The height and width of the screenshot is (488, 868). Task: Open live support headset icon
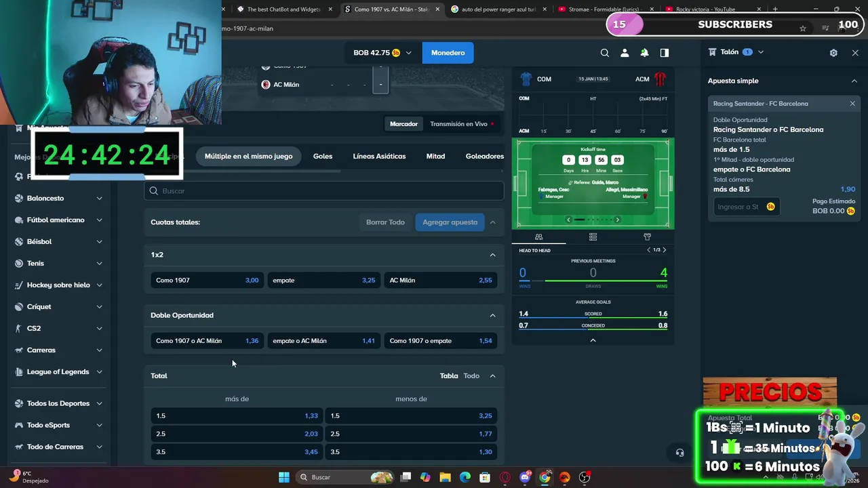point(679,453)
